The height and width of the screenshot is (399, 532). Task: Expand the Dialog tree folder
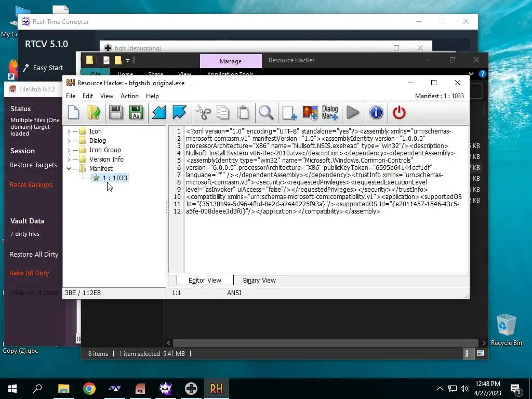pos(69,140)
